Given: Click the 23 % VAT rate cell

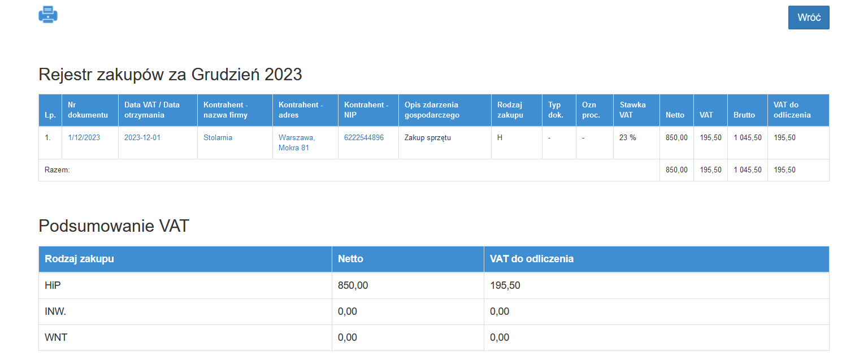Looking at the screenshot, I should pos(627,137).
